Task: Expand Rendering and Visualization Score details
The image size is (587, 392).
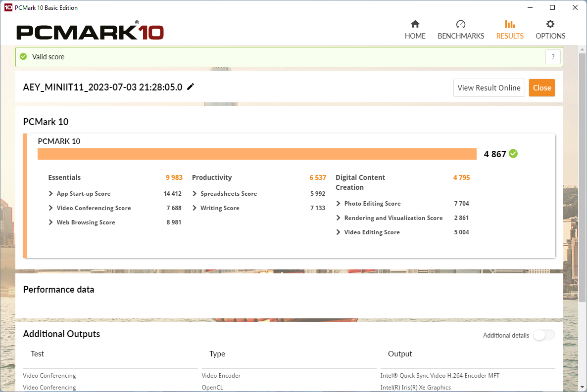Action: pyautogui.click(x=338, y=218)
